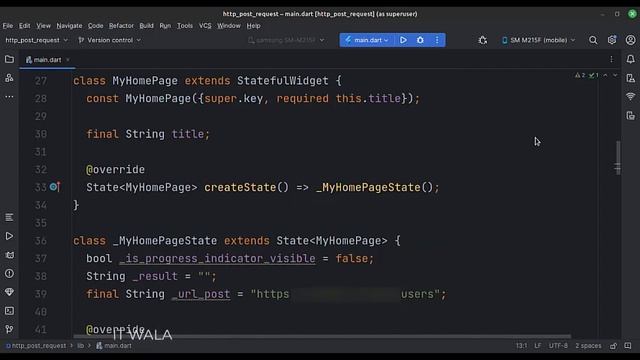Screen dimensions: 640x360
Task: Open the Device Explorer icon in right sidebar
Action: (x=631, y=116)
